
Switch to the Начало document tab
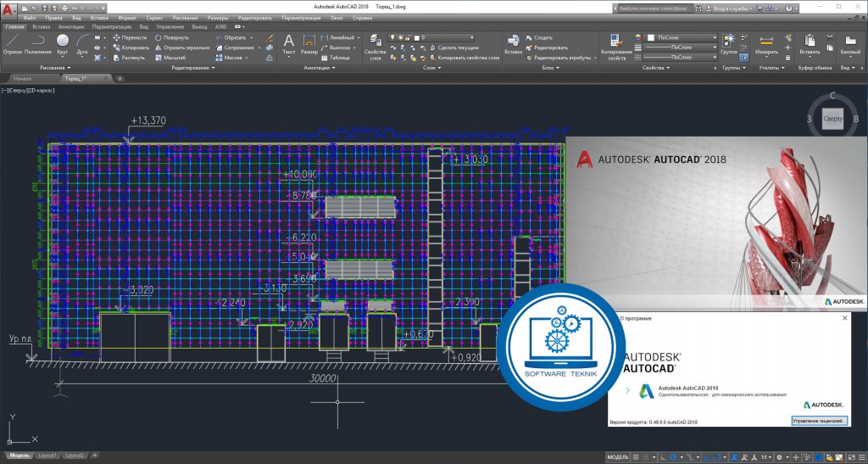[x=23, y=78]
